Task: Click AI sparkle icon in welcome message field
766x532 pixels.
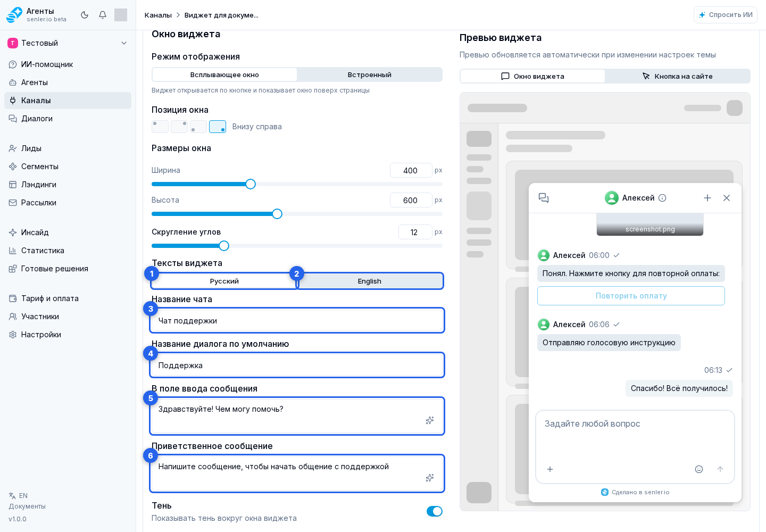Action: [430, 478]
